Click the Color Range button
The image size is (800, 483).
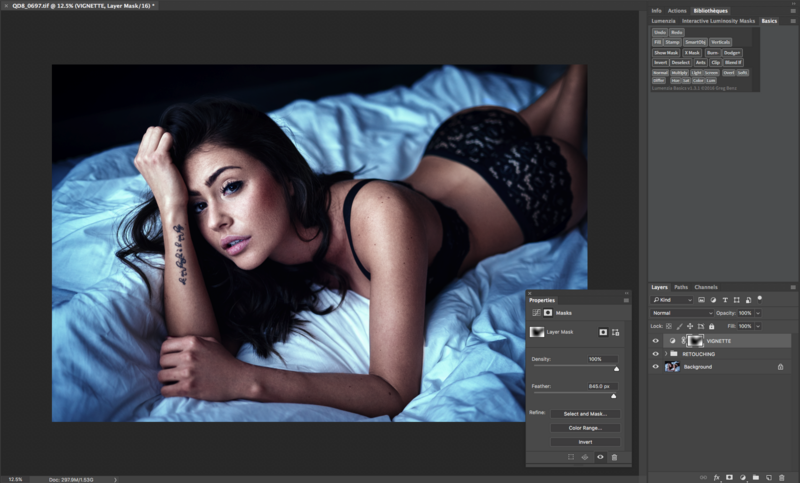coord(585,427)
